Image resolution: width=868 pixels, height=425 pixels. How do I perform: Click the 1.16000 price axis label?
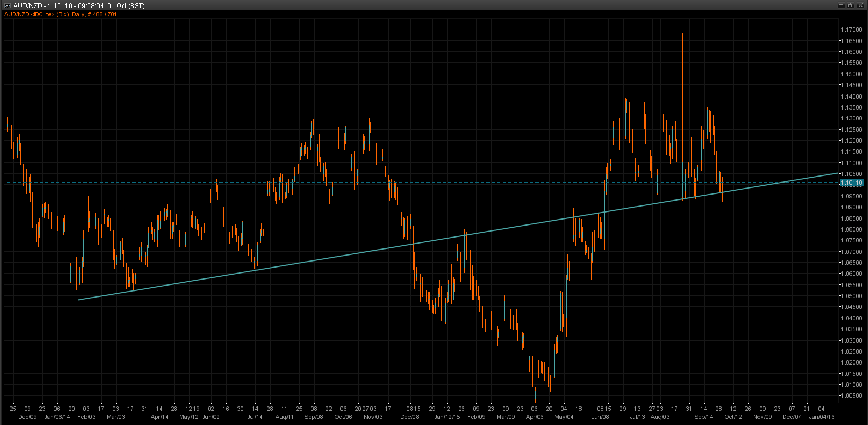tap(852, 52)
